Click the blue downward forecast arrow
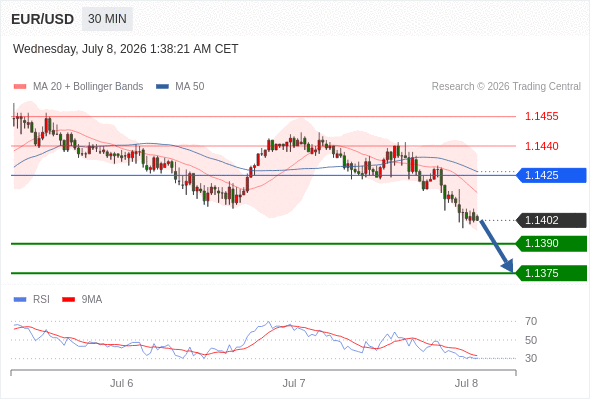The width and height of the screenshot is (590, 400). (496, 246)
